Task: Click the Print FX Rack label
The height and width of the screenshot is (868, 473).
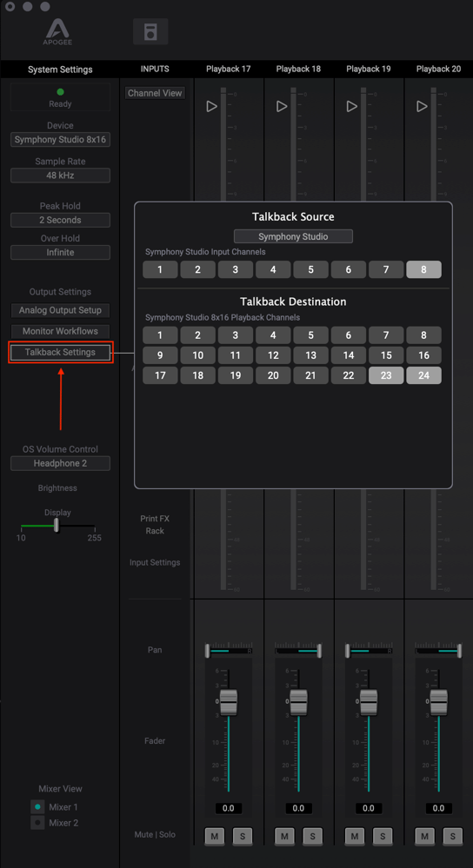Action: pos(155,525)
